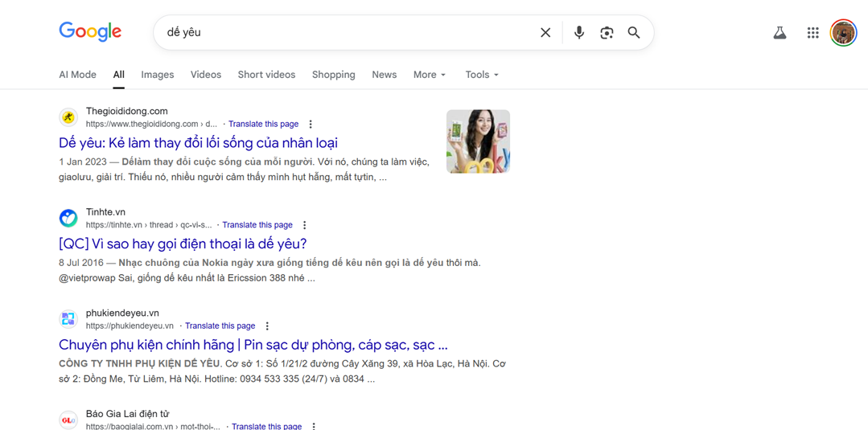The image size is (868, 430).
Task: Open Search Labs flask icon
Action: [x=780, y=33]
